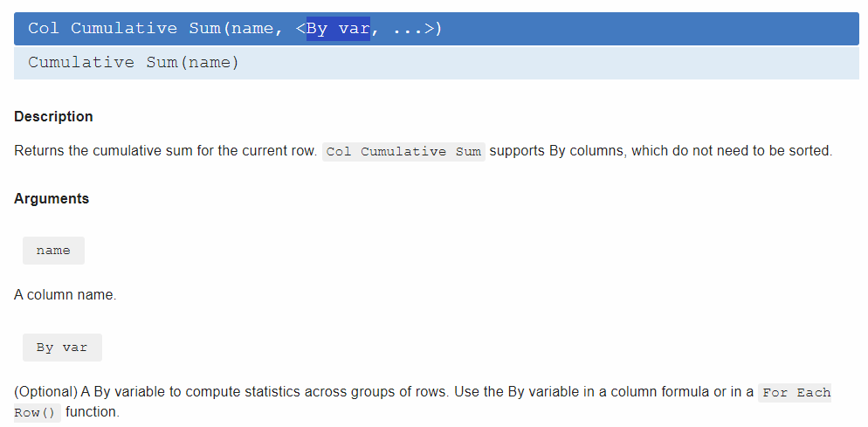Click the ellipsis in the blue header
This screenshot has height=427, width=868.
(x=408, y=29)
